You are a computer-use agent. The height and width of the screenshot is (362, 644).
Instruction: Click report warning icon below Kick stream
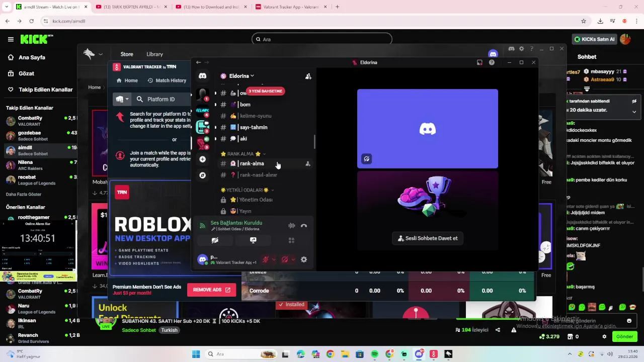514,330
